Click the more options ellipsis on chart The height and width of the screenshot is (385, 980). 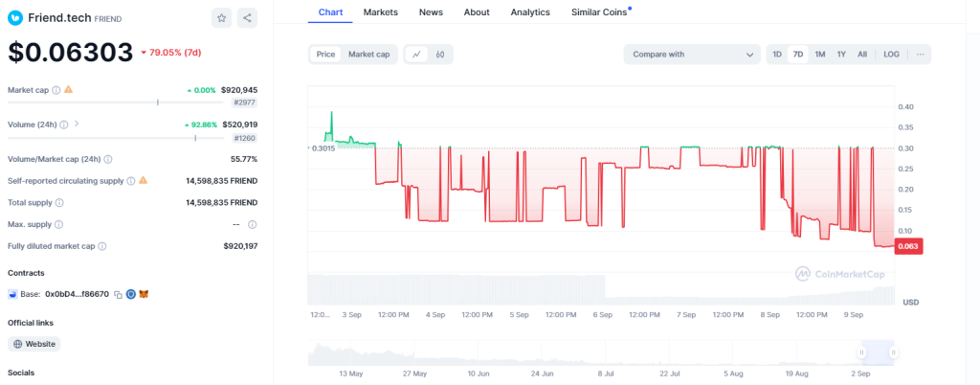920,55
